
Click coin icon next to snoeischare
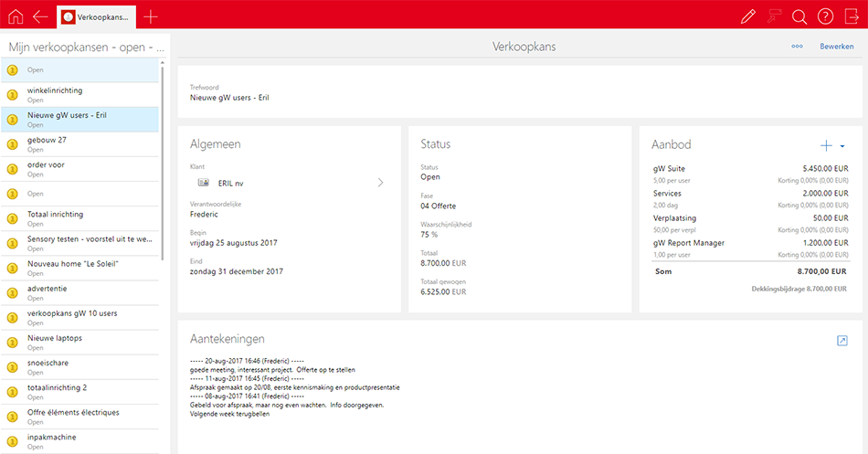(x=12, y=367)
